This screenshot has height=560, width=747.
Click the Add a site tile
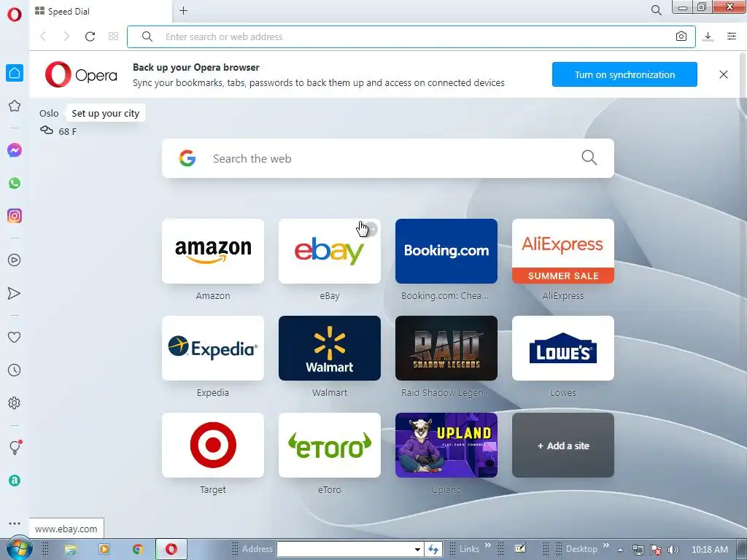pyautogui.click(x=563, y=446)
